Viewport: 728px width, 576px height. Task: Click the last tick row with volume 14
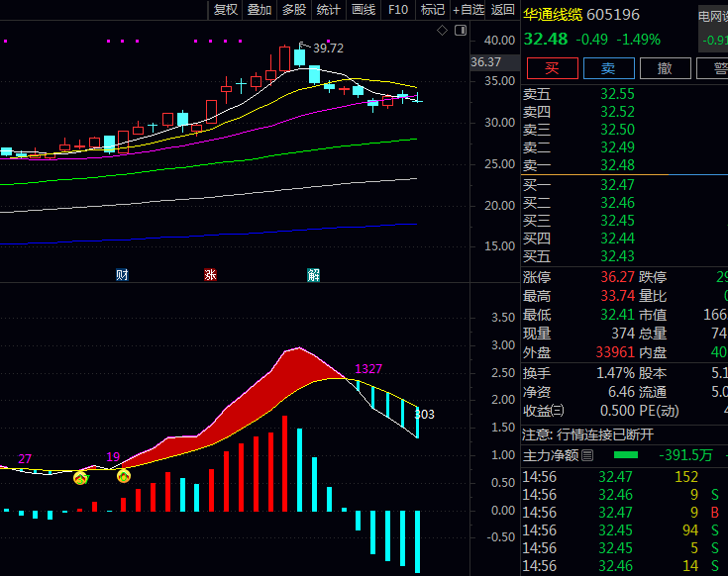pos(625,566)
